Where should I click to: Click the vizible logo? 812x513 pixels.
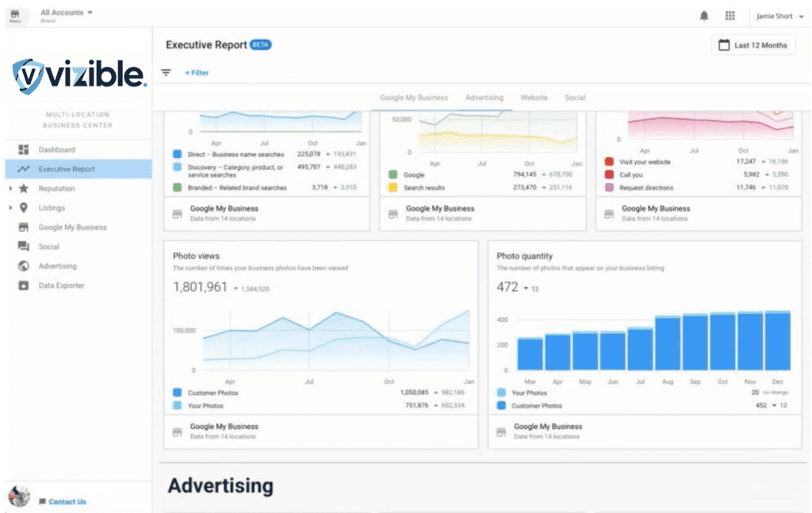[79, 76]
